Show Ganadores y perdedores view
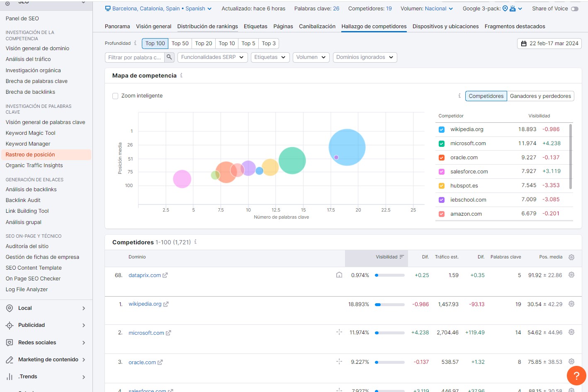Viewport: 588px width, 392px height. 540,96
